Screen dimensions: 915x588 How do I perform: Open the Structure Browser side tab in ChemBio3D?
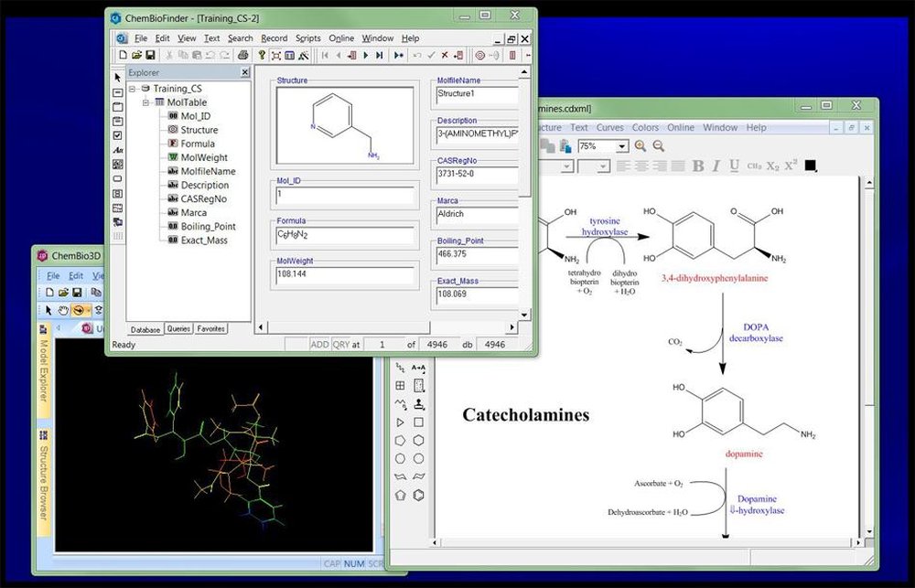(x=44, y=483)
